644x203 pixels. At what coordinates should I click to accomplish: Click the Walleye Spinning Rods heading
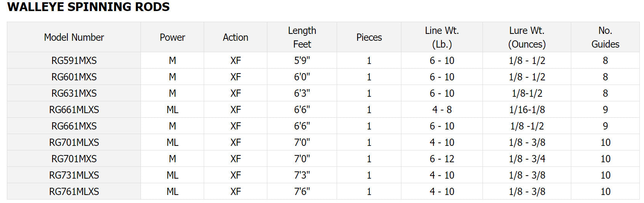88,7
